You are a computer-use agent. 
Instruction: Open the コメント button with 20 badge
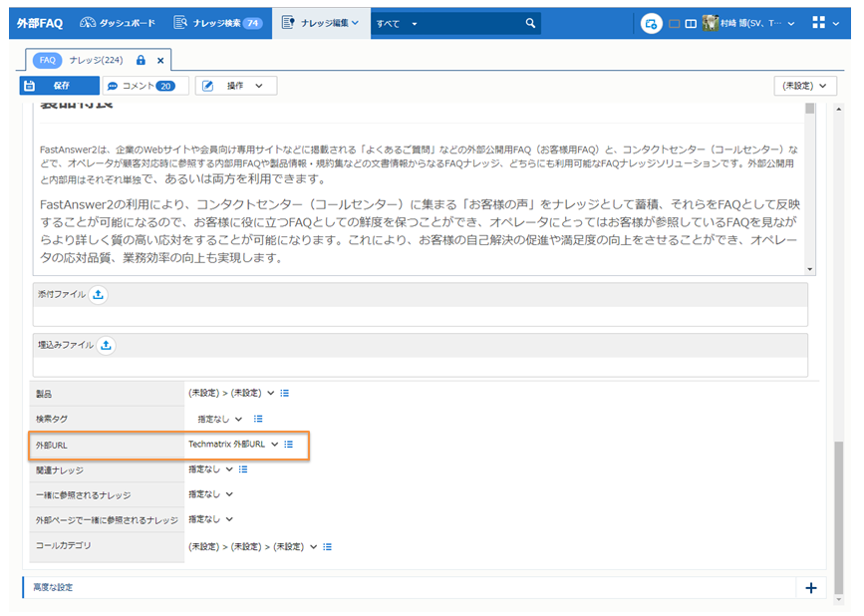pyautogui.click(x=141, y=86)
